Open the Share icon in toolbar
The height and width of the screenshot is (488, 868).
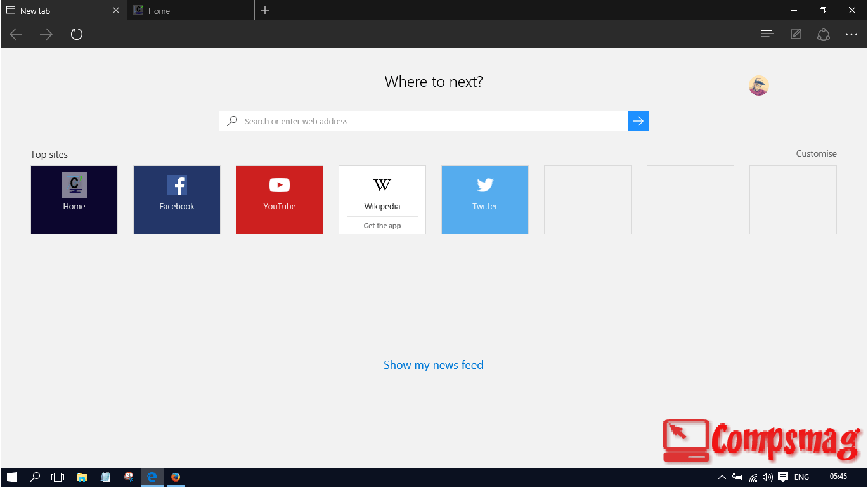(x=824, y=34)
